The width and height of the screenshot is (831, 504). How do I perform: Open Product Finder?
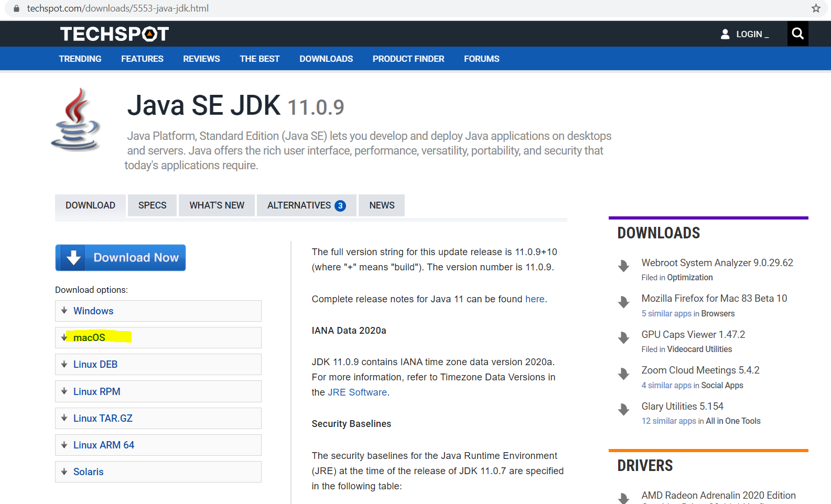point(408,59)
